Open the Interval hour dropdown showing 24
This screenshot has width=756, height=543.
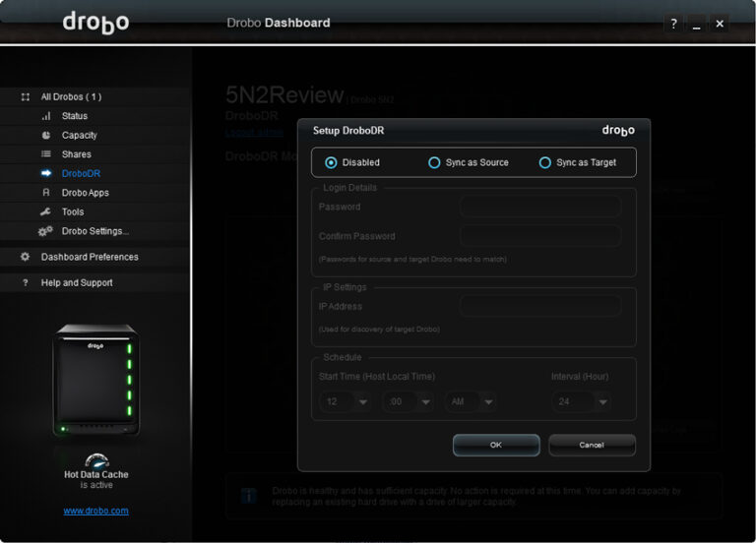[x=581, y=401]
